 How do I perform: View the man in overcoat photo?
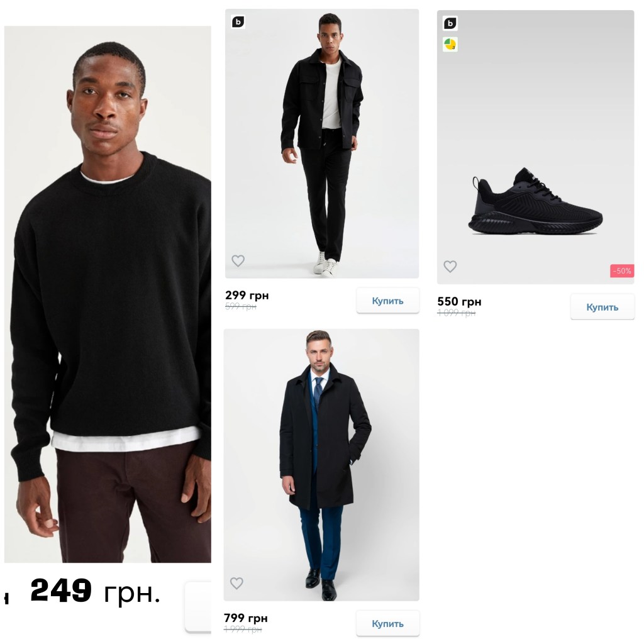[321, 465]
